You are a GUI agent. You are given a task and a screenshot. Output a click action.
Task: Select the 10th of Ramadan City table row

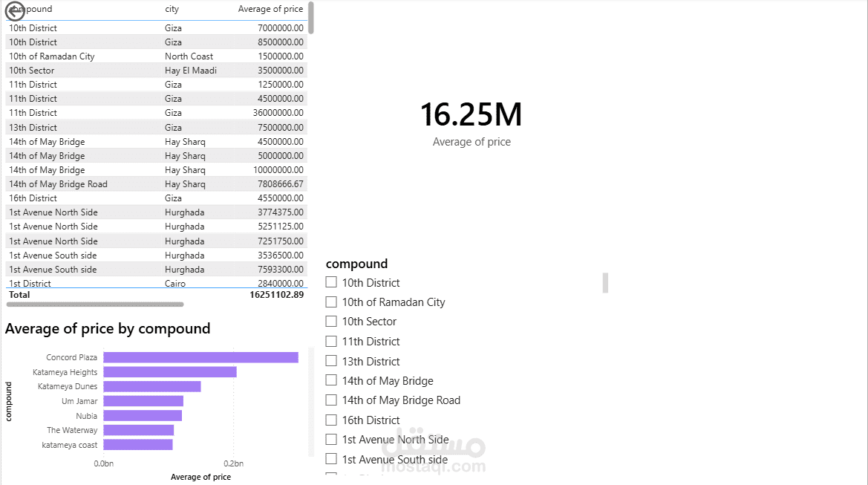pos(52,56)
